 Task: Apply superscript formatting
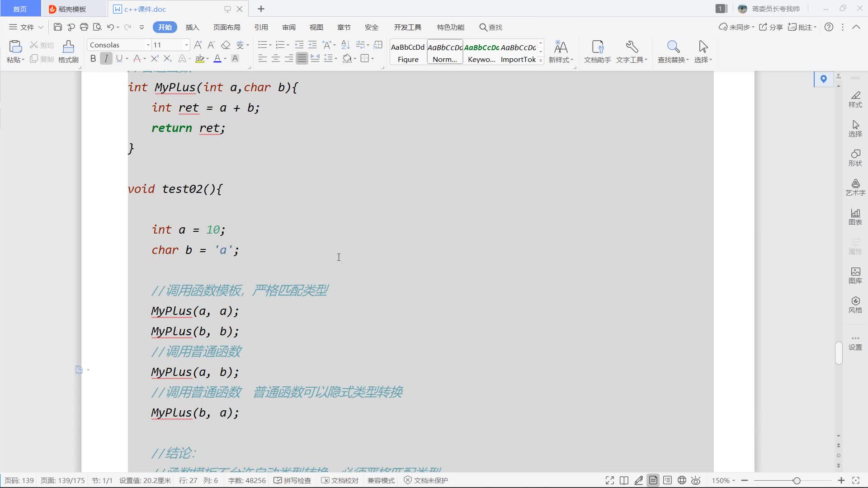(x=155, y=58)
